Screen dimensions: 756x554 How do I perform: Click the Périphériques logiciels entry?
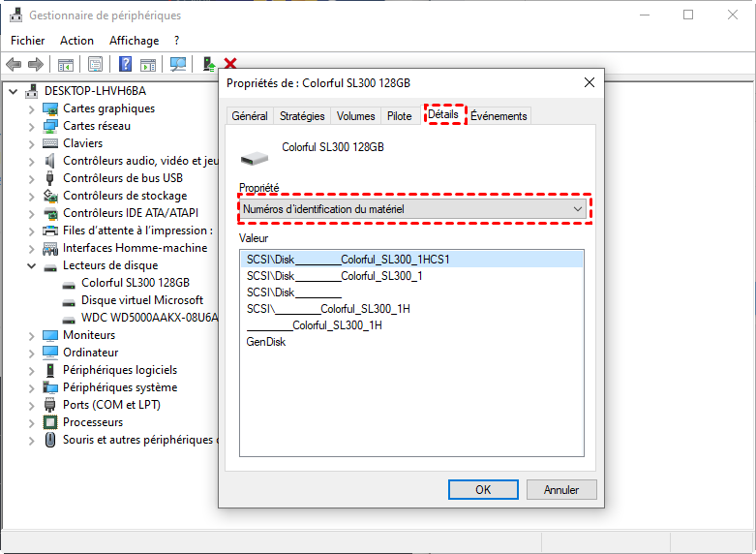click(120, 370)
